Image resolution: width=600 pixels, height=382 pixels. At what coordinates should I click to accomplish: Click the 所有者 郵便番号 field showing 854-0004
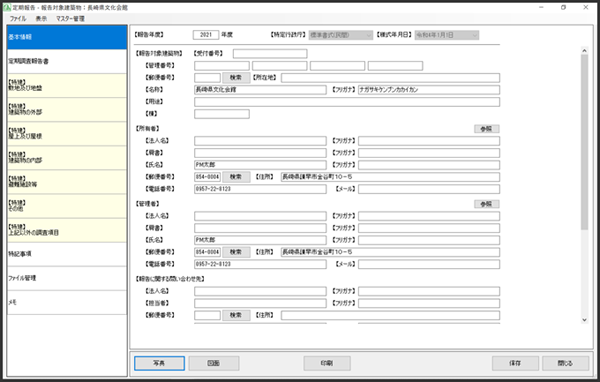207,177
